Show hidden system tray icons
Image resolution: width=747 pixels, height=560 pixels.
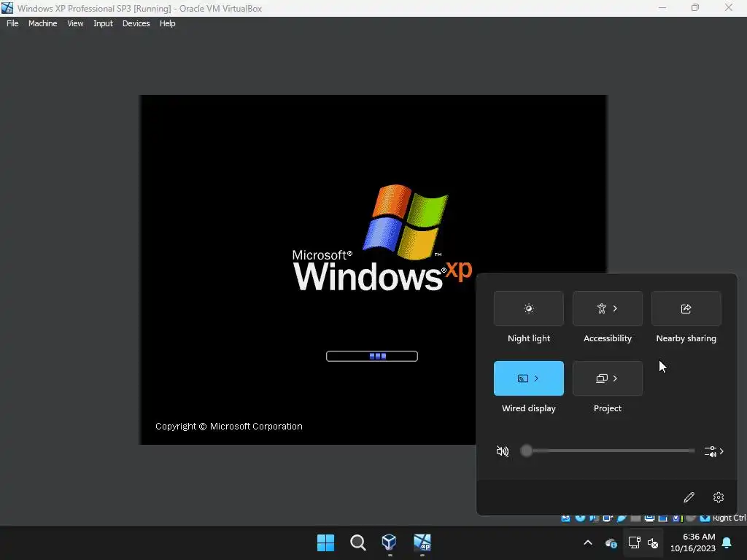tap(588, 542)
